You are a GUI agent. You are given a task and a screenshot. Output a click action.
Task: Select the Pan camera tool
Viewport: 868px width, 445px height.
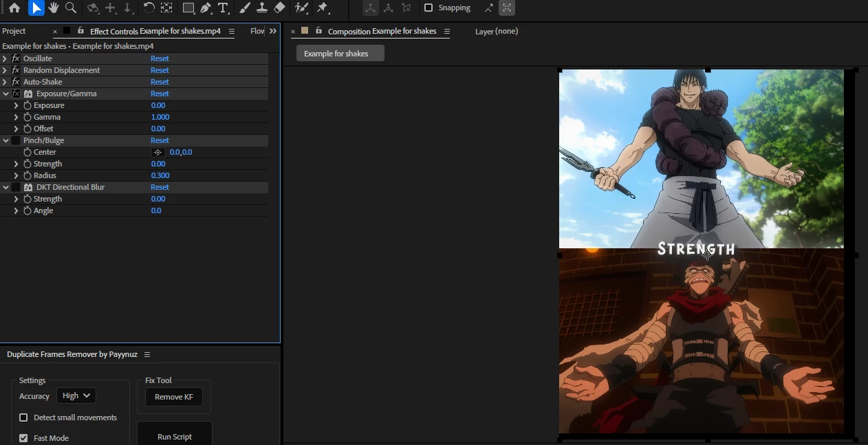click(111, 8)
